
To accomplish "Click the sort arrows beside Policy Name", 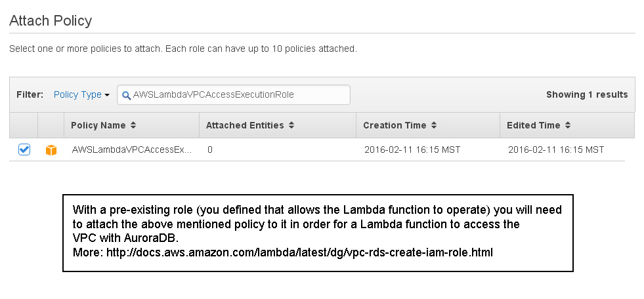I will [133, 125].
